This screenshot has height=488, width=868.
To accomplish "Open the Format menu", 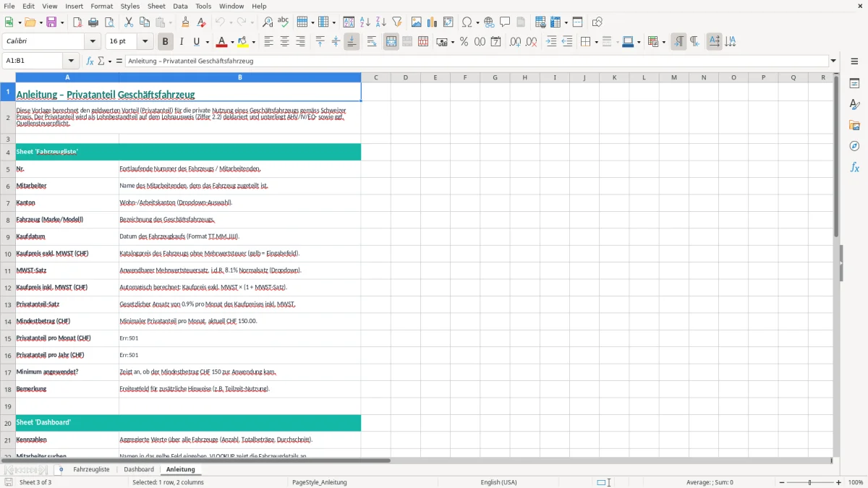I will [x=102, y=6].
